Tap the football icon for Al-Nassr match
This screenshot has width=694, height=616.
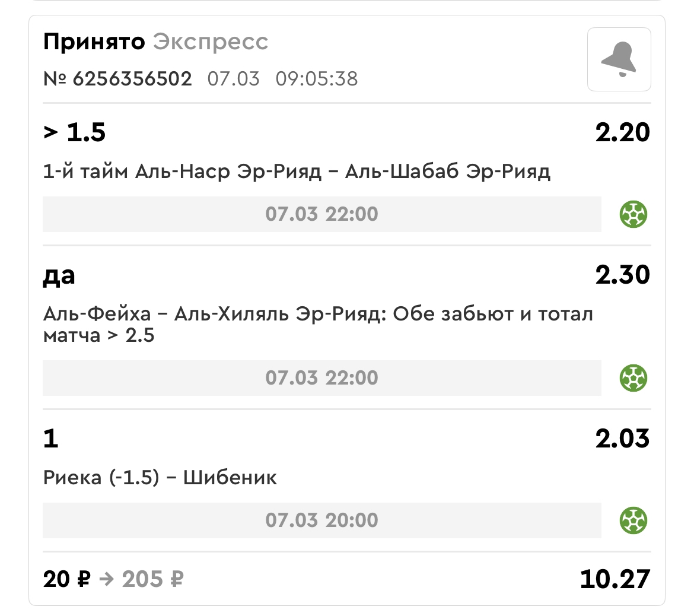633,214
